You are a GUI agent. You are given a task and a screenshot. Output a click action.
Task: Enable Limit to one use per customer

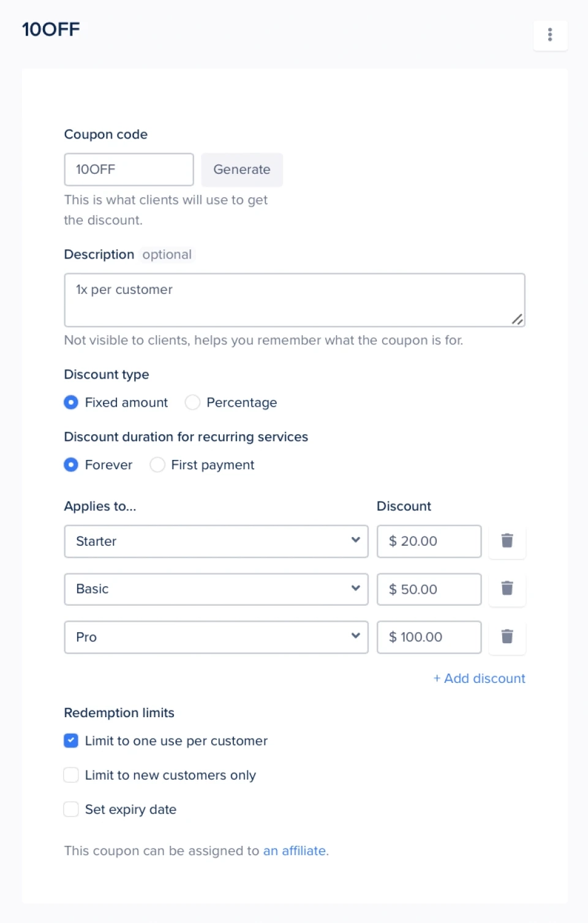pyautogui.click(x=70, y=740)
